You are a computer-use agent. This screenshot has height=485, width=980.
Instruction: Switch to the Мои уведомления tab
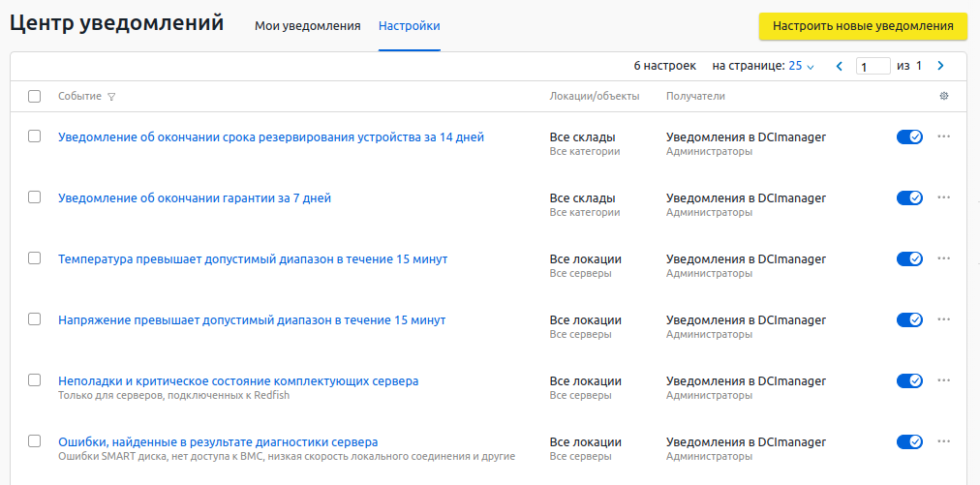(307, 26)
